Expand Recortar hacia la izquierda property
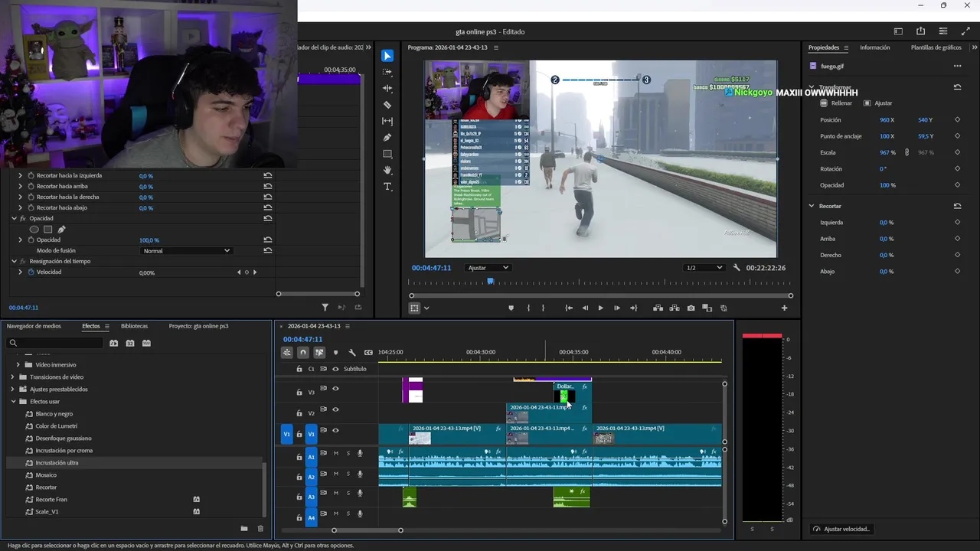Image resolution: width=980 pixels, height=551 pixels. [x=21, y=175]
